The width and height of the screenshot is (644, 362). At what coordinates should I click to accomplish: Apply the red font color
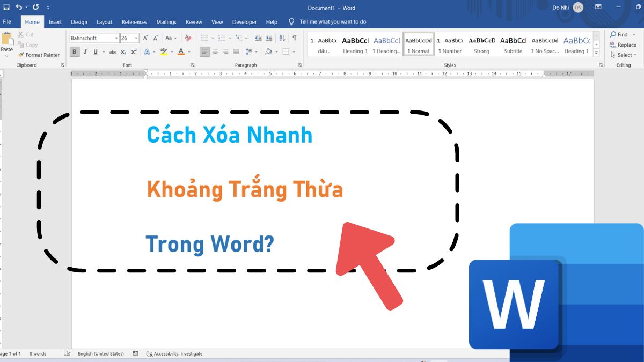click(181, 52)
